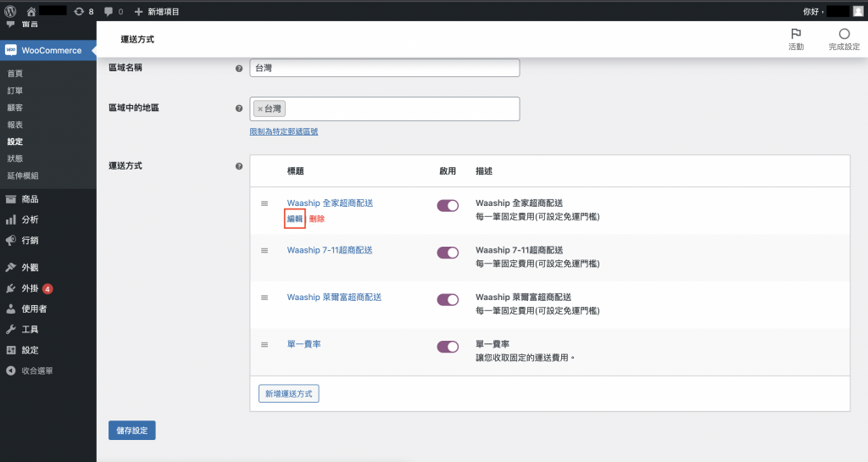Click the Activity flag icon
This screenshot has width=868, height=462.
(795, 34)
